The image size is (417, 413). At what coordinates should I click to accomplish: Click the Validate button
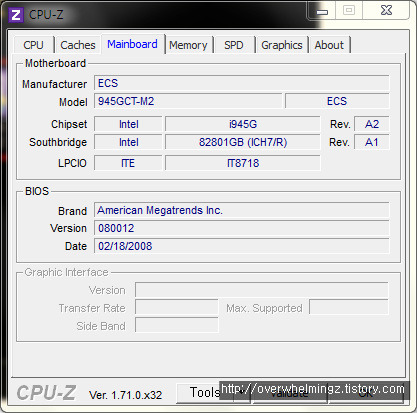coord(289,393)
